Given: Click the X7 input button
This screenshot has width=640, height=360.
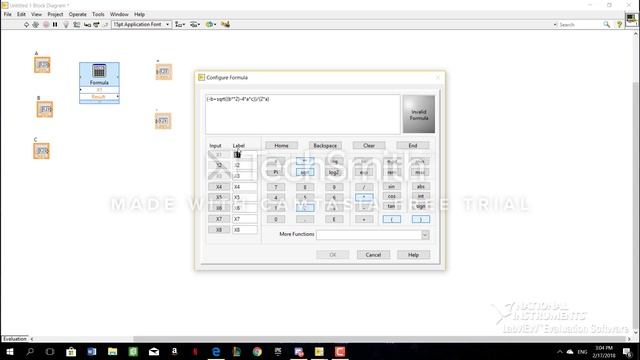Looking at the screenshot, I should point(219,219).
